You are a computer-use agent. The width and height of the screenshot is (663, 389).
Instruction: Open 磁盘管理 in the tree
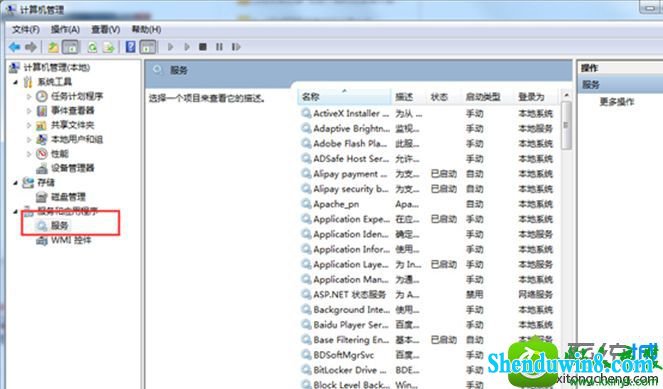tap(68, 197)
